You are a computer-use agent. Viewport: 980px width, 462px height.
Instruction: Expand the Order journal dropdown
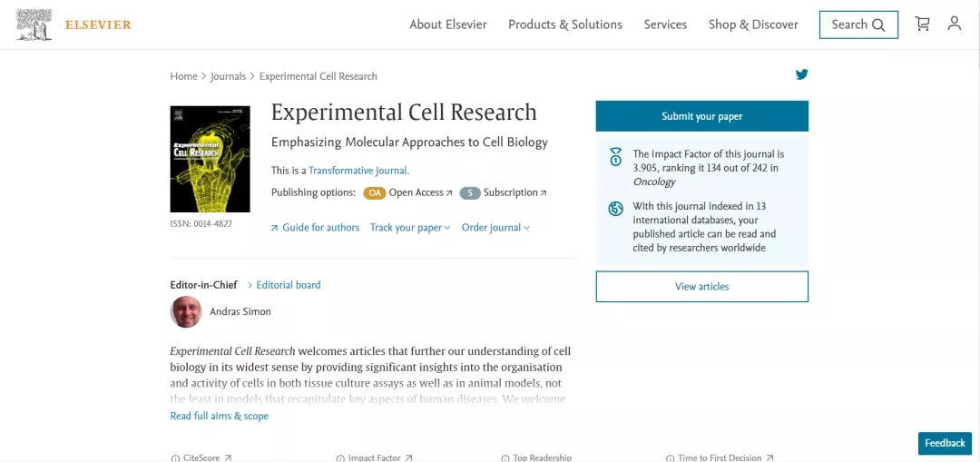click(495, 228)
